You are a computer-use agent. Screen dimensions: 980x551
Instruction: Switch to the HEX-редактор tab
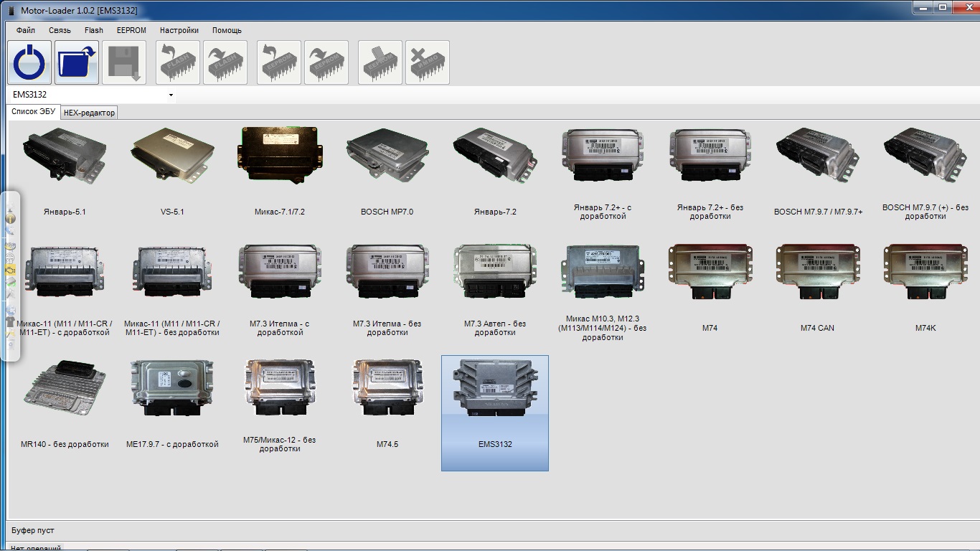(89, 113)
